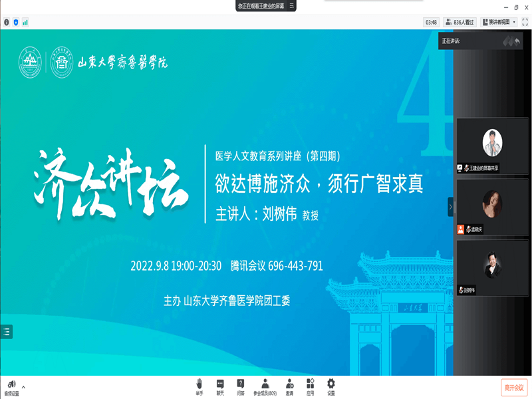The height and width of the screenshot is (399, 532).
Task: Click the 836人看过 viewers button
Action: [460, 22]
